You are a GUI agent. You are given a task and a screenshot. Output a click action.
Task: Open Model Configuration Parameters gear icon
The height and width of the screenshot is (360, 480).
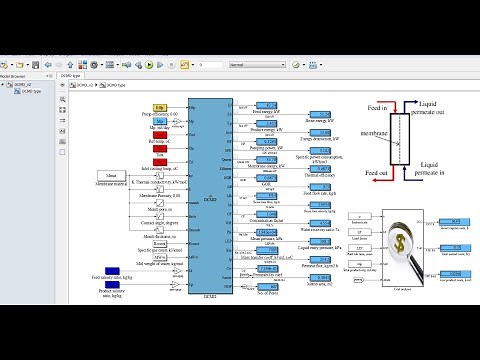(x=94, y=65)
